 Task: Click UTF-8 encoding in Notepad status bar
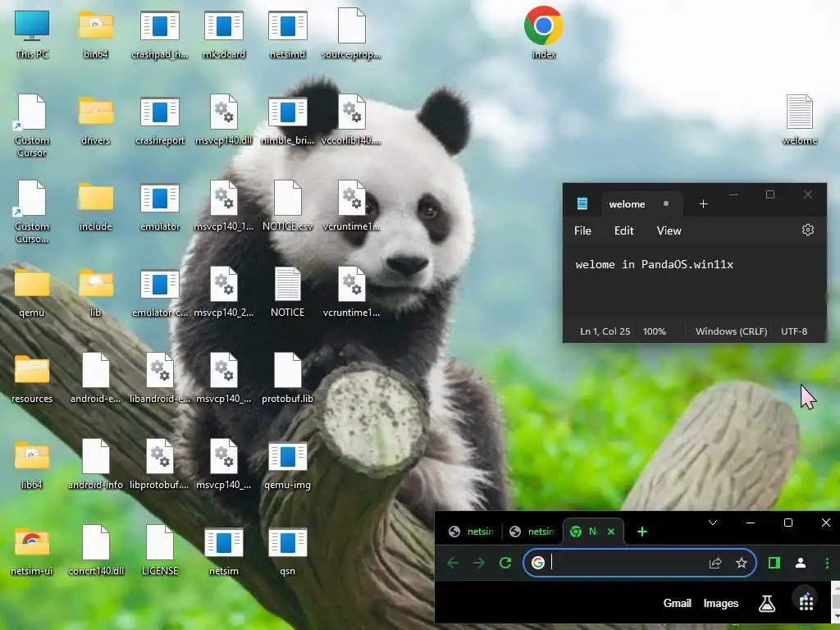click(793, 331)
